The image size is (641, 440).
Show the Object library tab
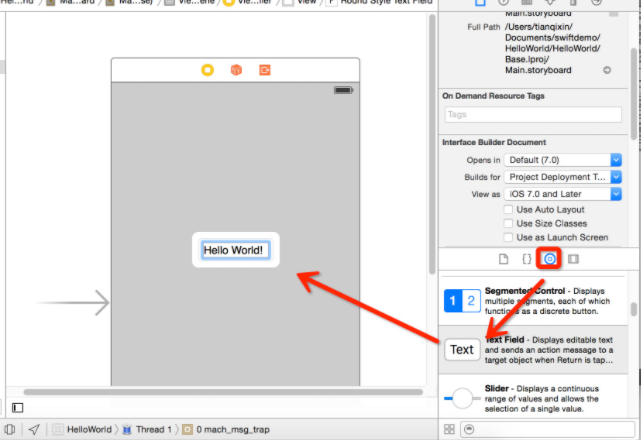tap(550, 259)
